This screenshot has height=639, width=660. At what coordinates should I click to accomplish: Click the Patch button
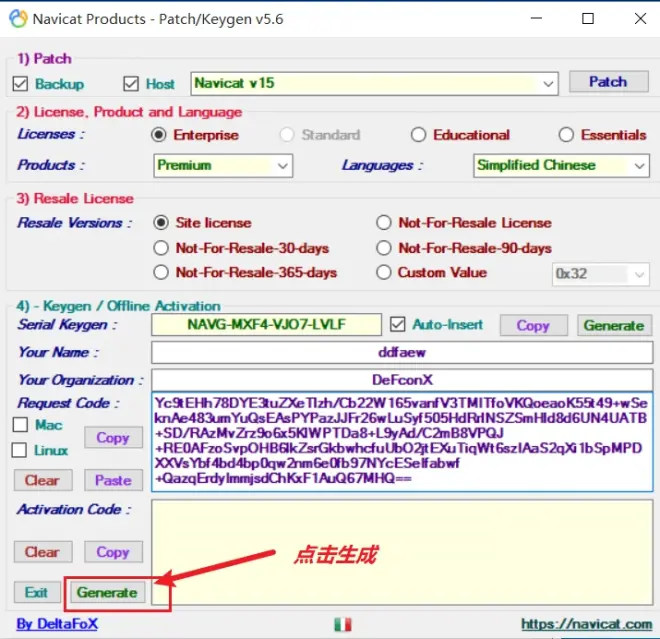click(608, 82)
